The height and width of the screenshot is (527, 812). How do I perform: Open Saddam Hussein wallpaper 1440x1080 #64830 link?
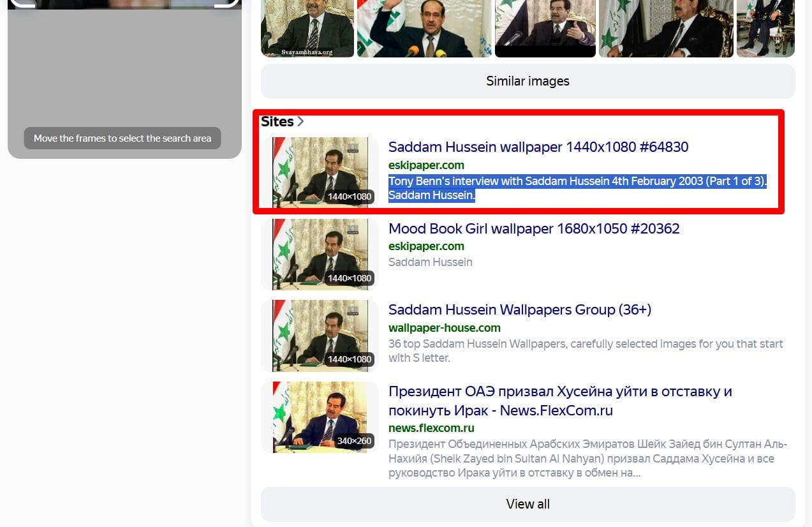click(x=538, y=147)
